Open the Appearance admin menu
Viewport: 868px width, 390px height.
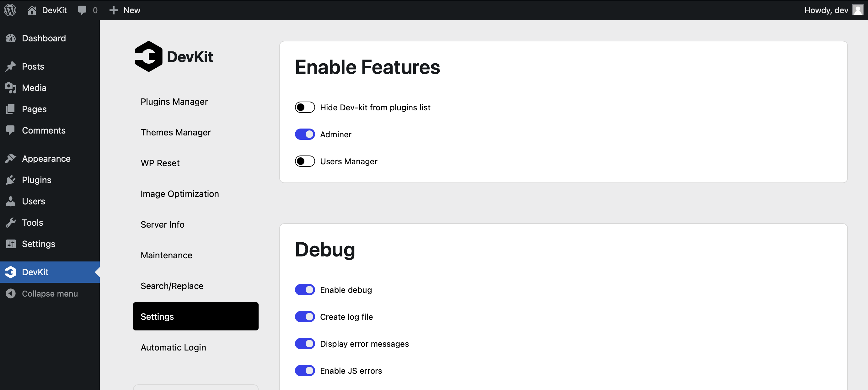[46, 159]
